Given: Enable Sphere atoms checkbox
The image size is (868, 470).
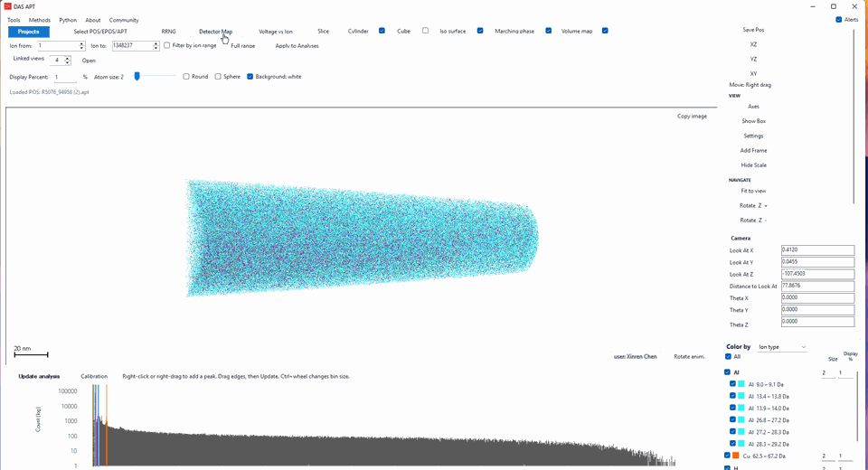Looking at the screenshot, I should (218, 77).
